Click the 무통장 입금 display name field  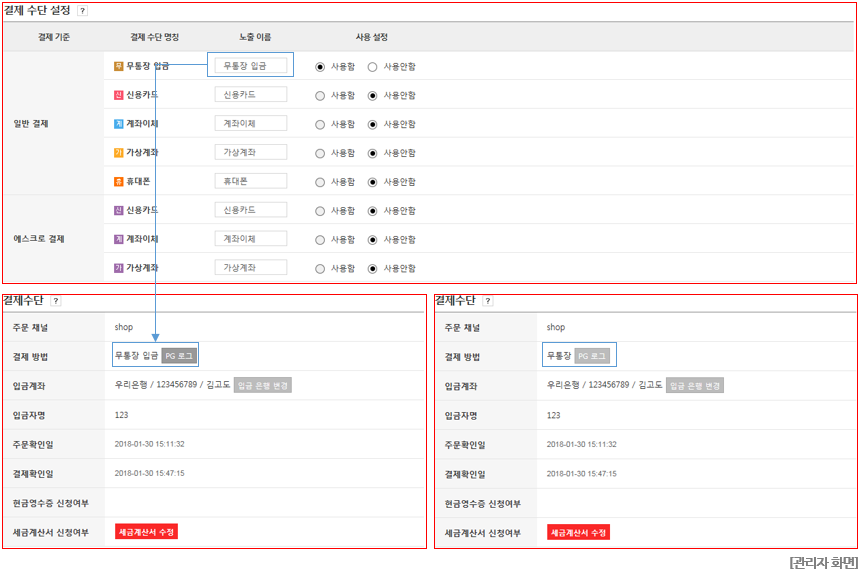point(251,66)
